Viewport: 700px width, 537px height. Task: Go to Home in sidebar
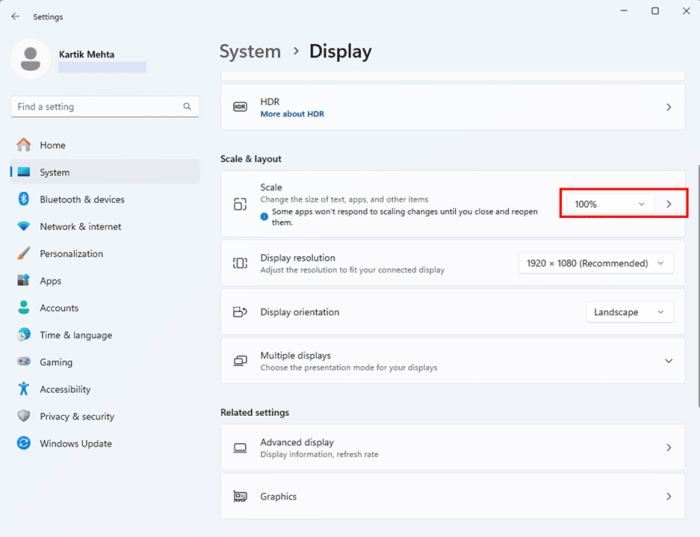[x=105, y=145]
